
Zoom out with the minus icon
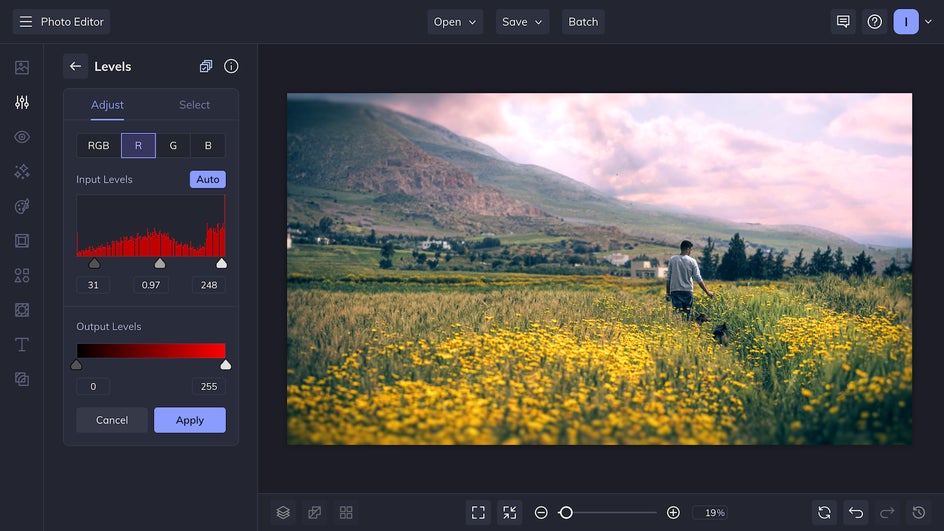[x=541, y=512]
